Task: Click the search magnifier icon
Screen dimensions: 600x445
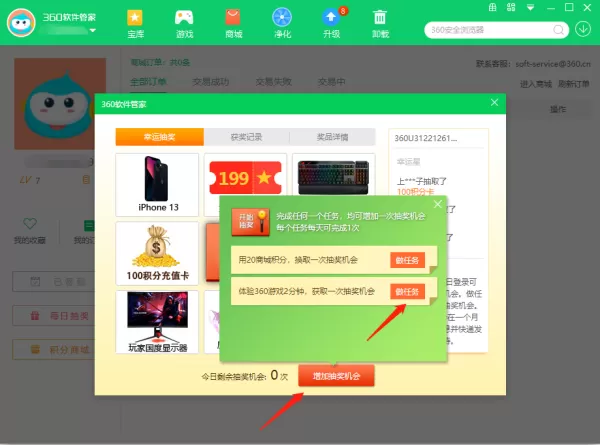Action: [x=559, y=30]
